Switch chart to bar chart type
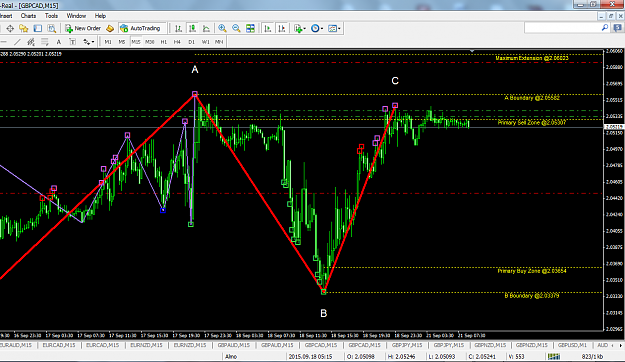The width and height of the screenshot is (625, 362). 179,28
